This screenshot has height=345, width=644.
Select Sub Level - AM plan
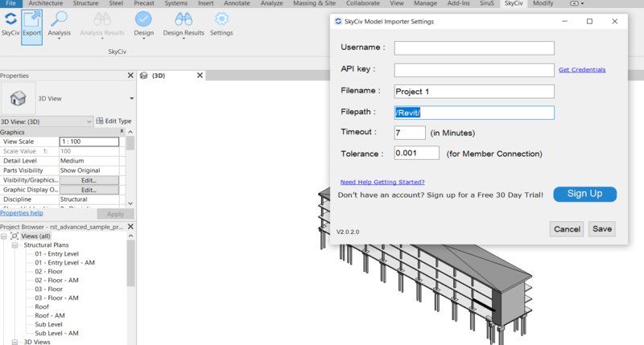[56, 333]
